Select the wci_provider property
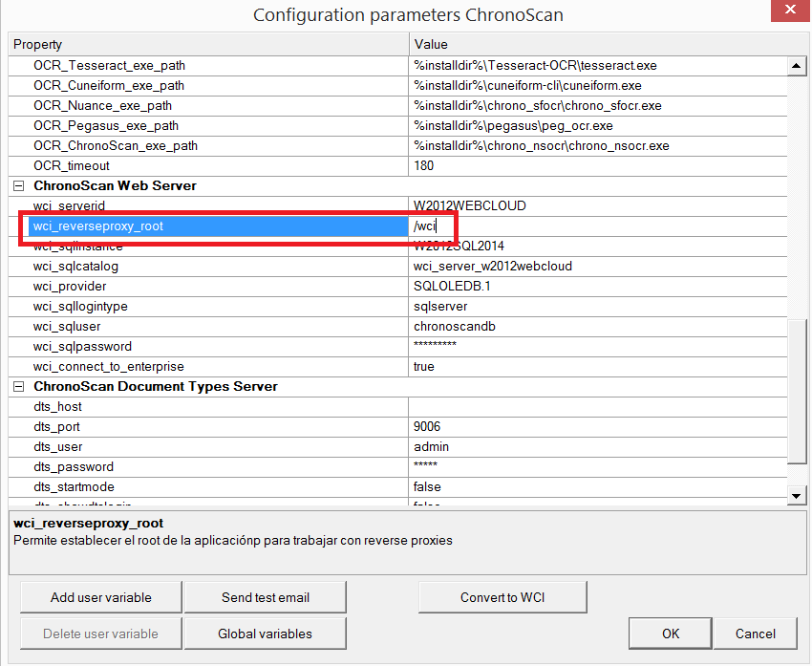812x666 pixels. click(70, 287)
